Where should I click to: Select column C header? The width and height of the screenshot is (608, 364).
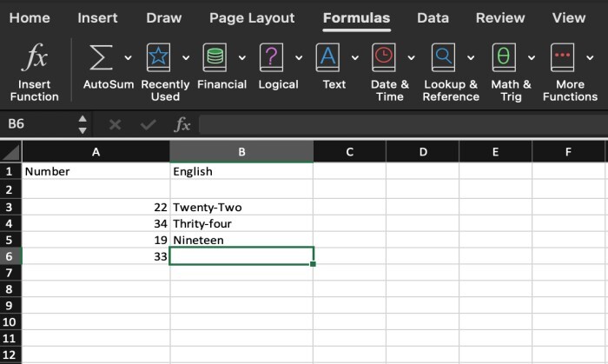tap(349, 152)
